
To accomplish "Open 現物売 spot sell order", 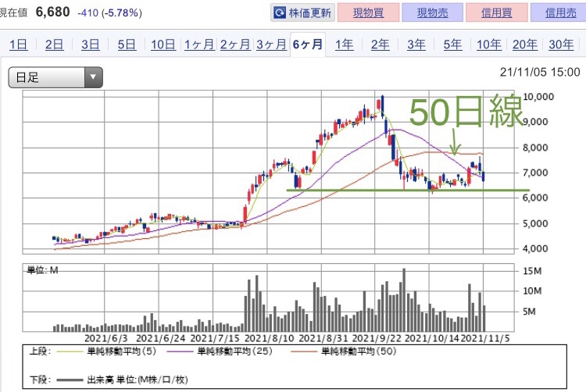I will click(x=432, y=12).
